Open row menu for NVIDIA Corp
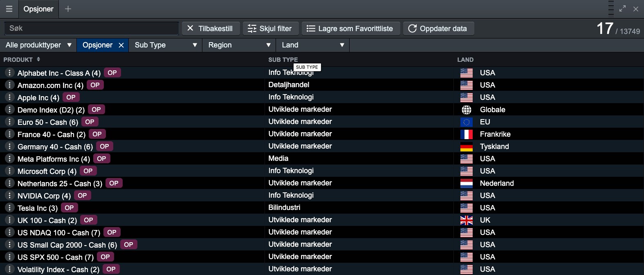 tap(9, 196)
